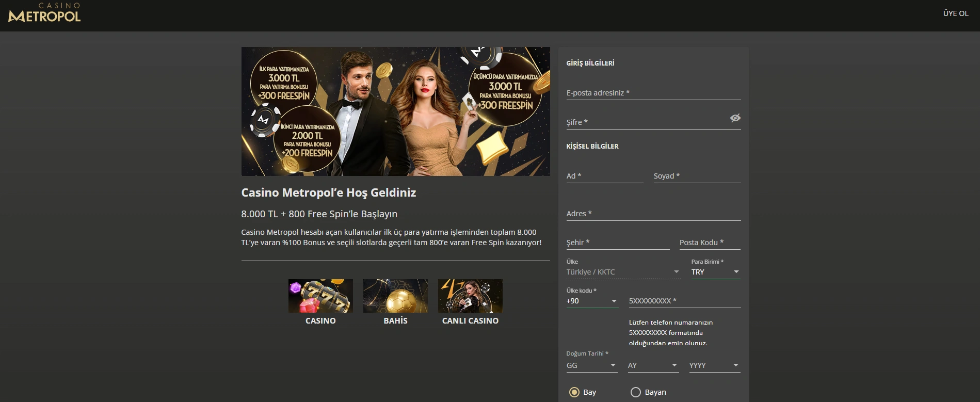The image size is (980, 402).
Task: Click the Ad name field
Action: point(605,176)
